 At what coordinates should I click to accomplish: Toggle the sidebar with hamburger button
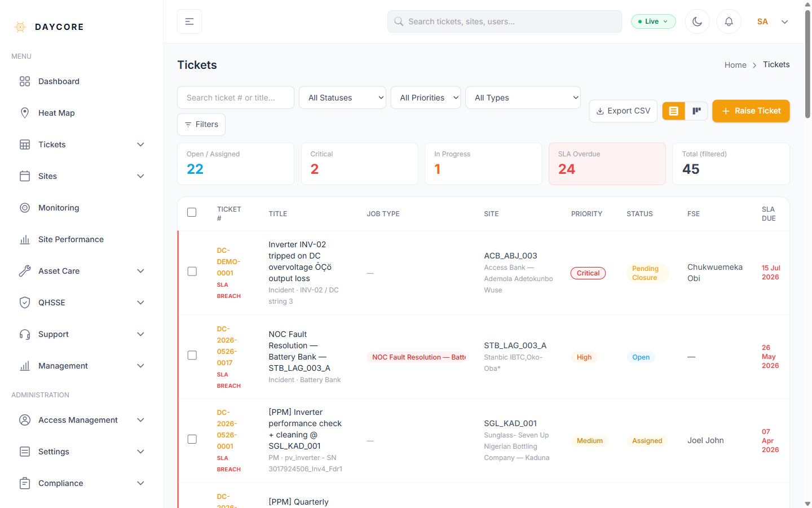[x=189, y=21]
